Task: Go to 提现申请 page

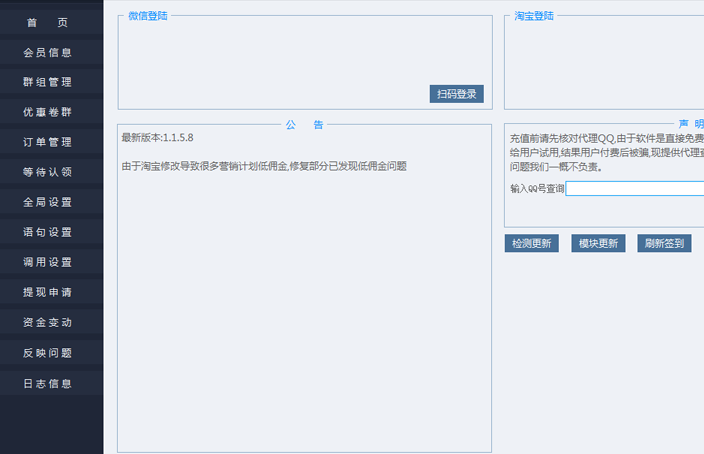Action: (48, 292)
